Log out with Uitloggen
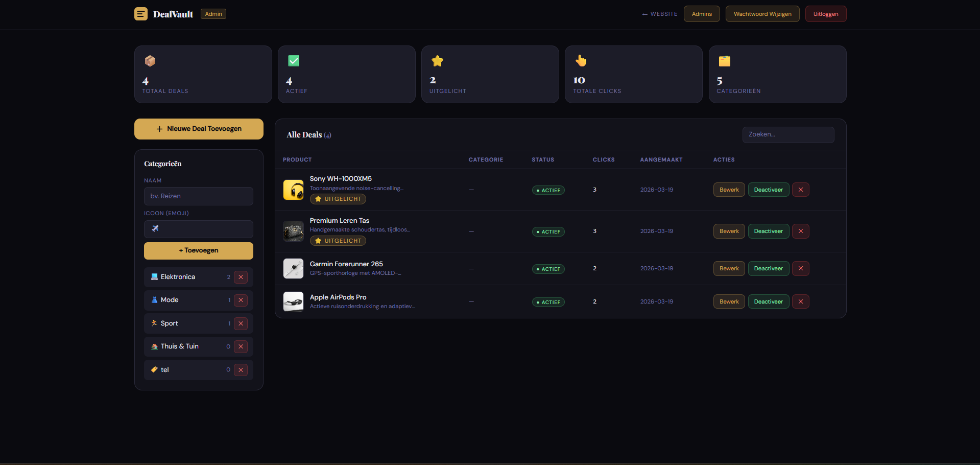Screen dimensions: 980x465 tap(826, 14)
